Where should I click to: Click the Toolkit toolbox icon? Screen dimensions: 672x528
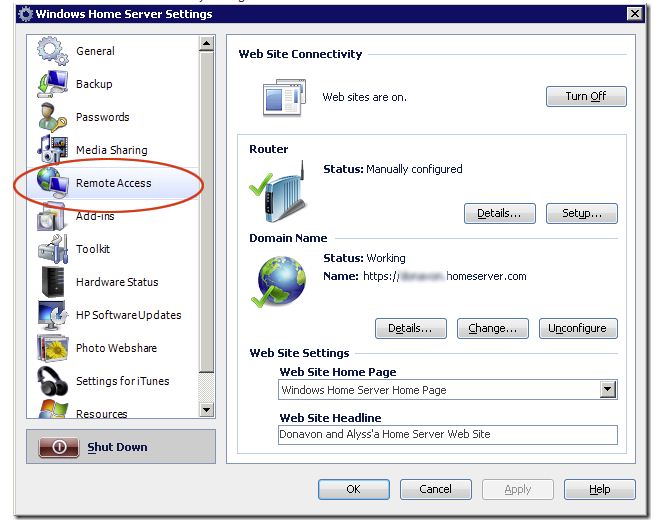(x=53, y=249)
